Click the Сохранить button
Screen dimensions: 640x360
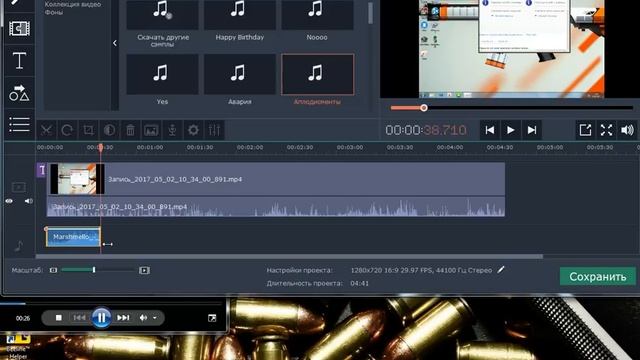[x=598, y=276]
